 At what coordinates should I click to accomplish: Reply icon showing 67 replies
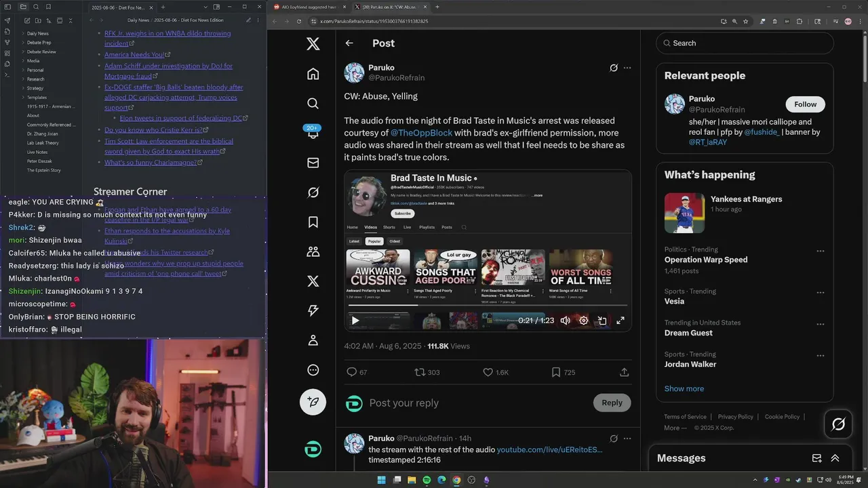pyautogui.click(x=357, y=372)
